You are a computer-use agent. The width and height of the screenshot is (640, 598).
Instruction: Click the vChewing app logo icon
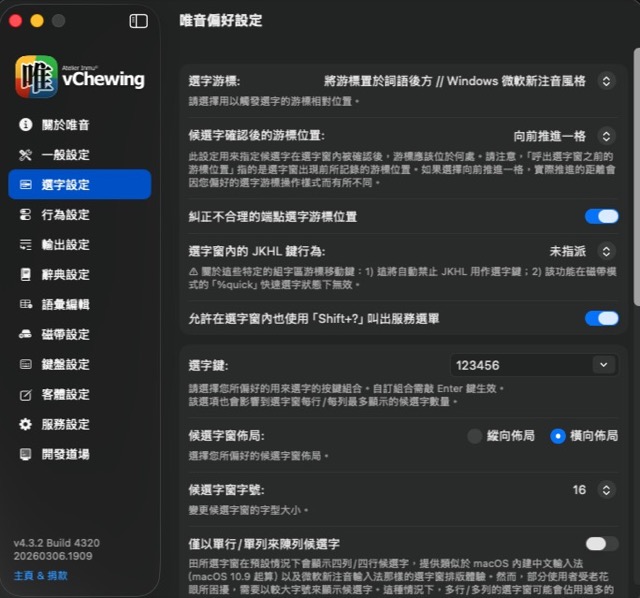[x=36, y=77]
